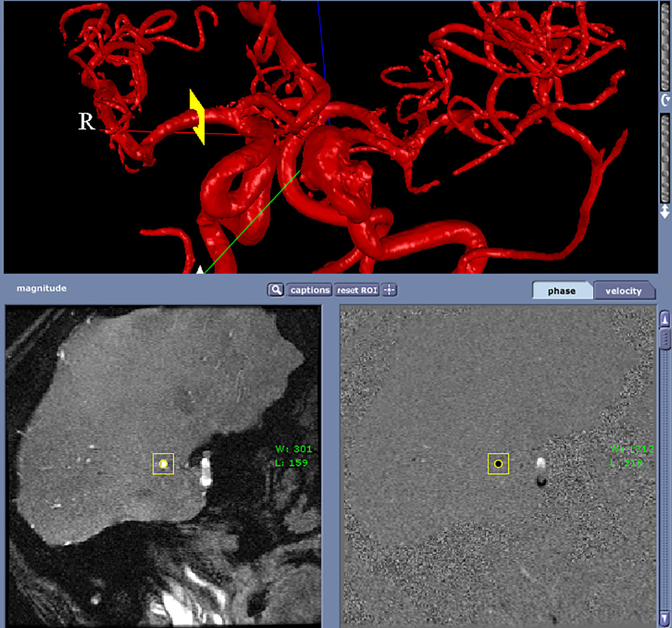Click 'L: 159' level value in magnitude

[291, 463]
